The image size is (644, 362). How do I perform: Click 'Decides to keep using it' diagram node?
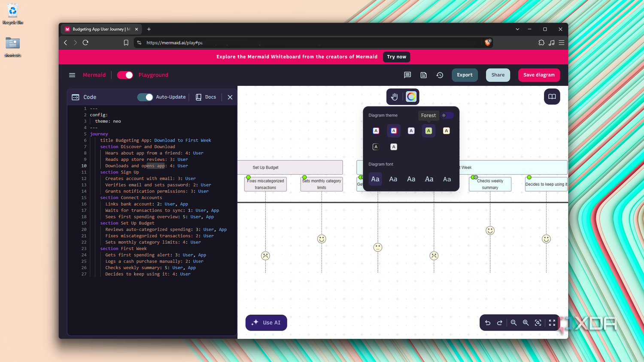point(546,184)
